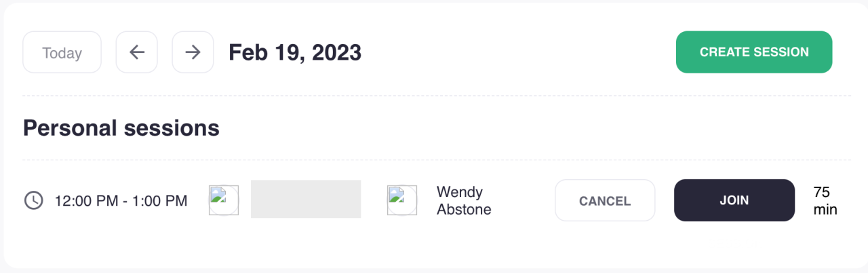Screen dimensions: 868x273
Task: Click the word Abstone in participant name
Action: tap(464, 209)
